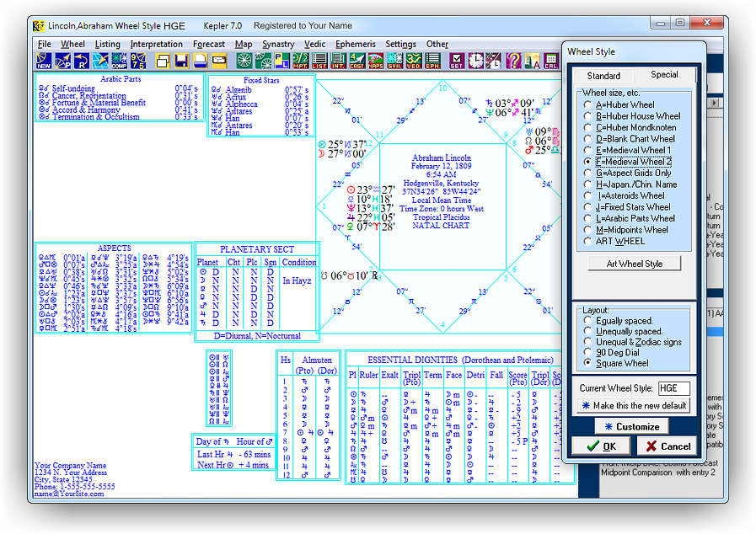Click the plain clock toolbar icon

[x=475, y=61]
